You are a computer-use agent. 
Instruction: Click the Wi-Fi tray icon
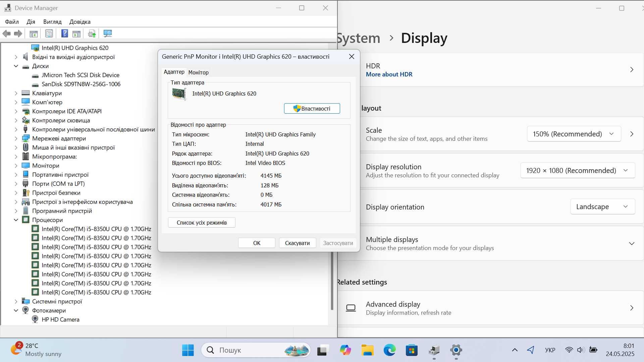[x=569, y=350]
